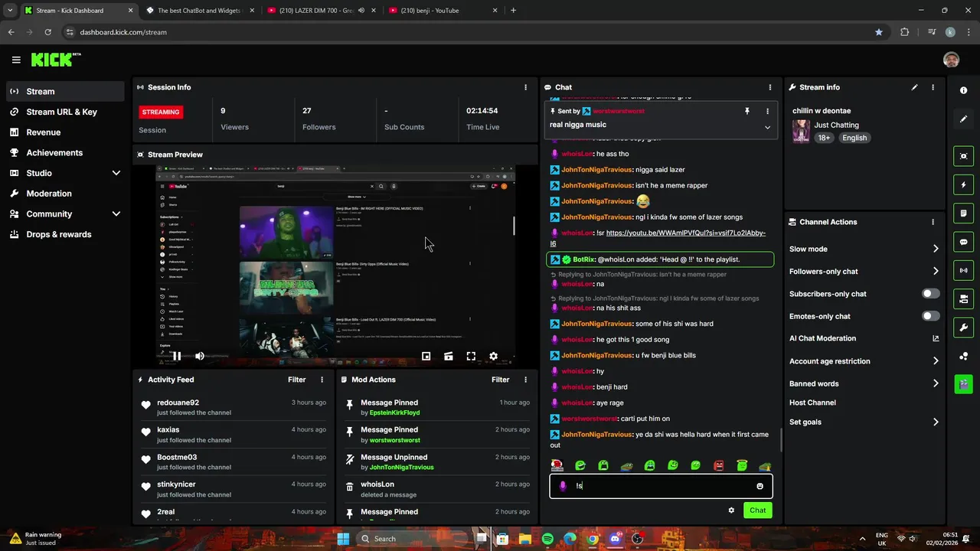This screenshot has width=980, height=551.
Task: Open Spotify from Windows taskbar
Action: coord(547,539)
